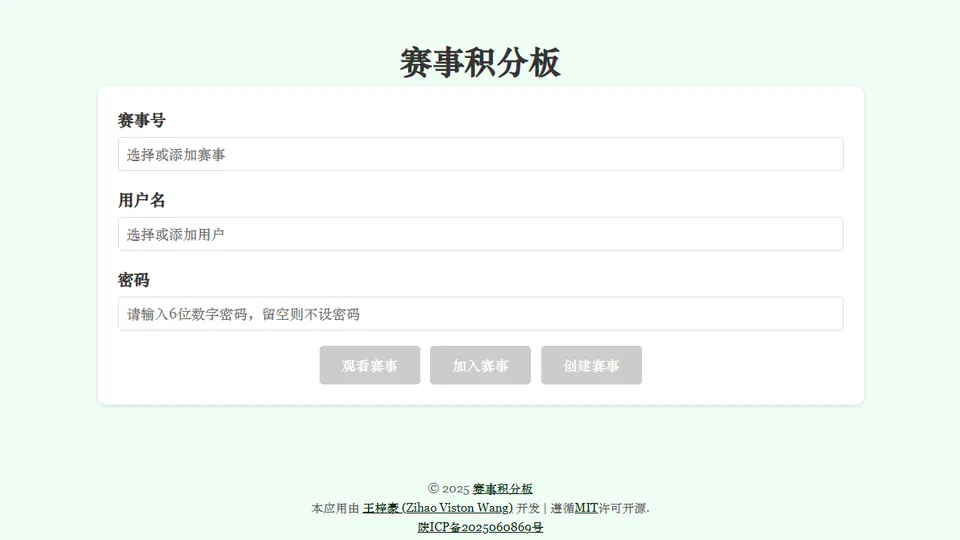Click the 加入赛事 button
The width and height of the screenshot is (960, 540).
coord(480,366)
